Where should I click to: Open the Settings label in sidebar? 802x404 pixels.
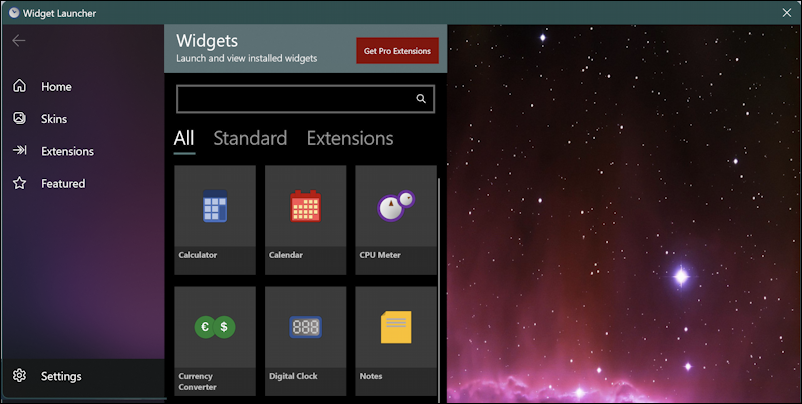[x=61, y=376]
